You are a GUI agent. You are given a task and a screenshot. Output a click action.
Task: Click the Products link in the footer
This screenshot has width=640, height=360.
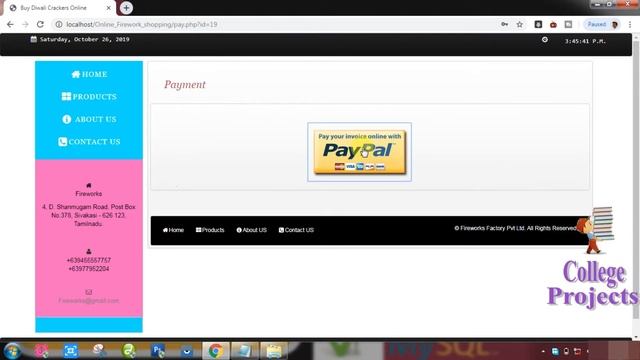pos(210,230)
